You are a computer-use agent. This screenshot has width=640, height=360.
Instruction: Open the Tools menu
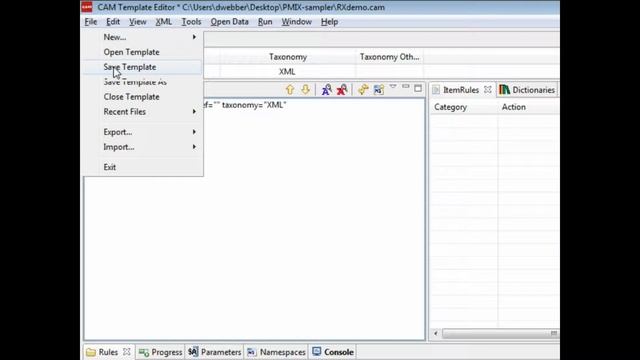coord(191,22)
